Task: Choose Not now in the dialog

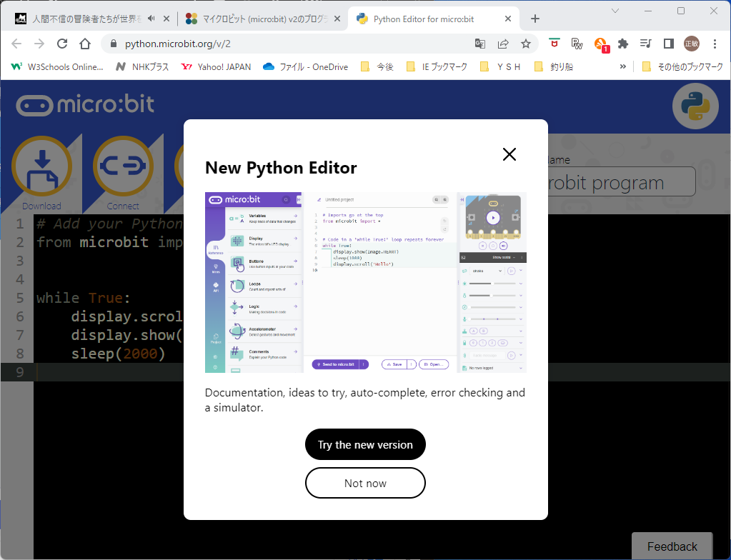Action: point(365,483)
